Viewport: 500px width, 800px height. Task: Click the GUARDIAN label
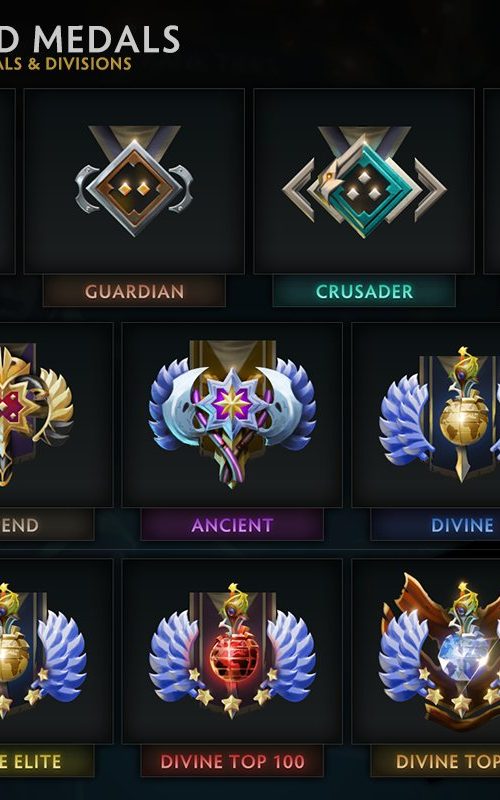pyautogui.click(x=134, y=291)
